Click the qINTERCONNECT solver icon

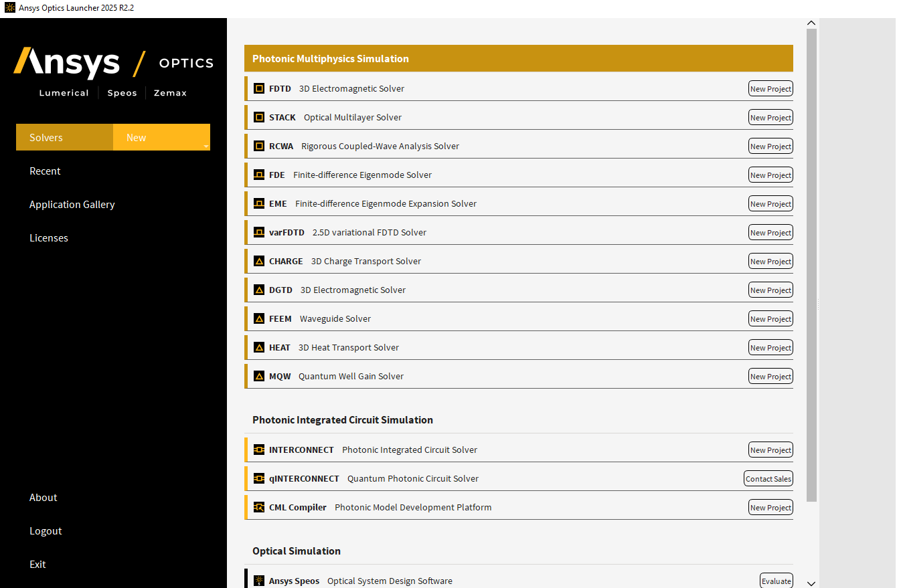259,478
